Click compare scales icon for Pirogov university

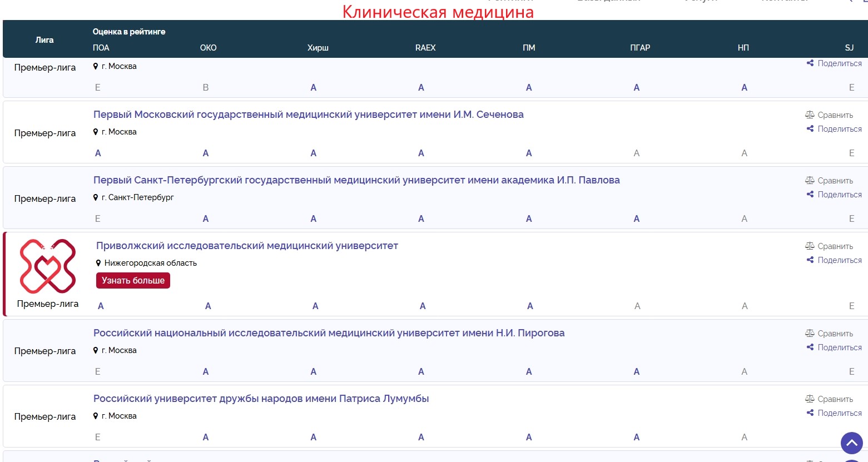click(x=810, y=334)
